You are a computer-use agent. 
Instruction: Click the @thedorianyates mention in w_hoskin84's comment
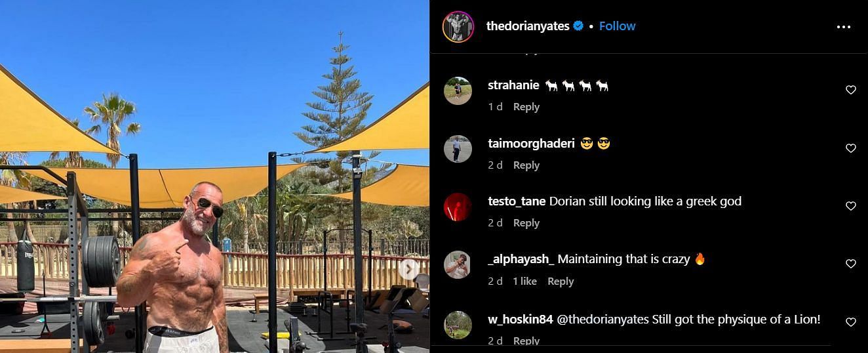coord(602,320)
